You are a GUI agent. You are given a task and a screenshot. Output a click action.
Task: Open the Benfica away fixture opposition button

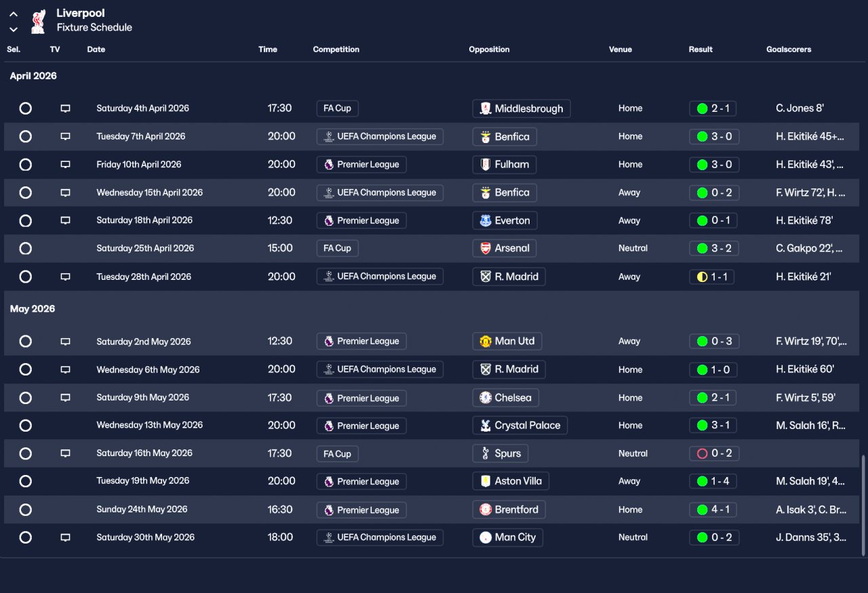point(505,192)
